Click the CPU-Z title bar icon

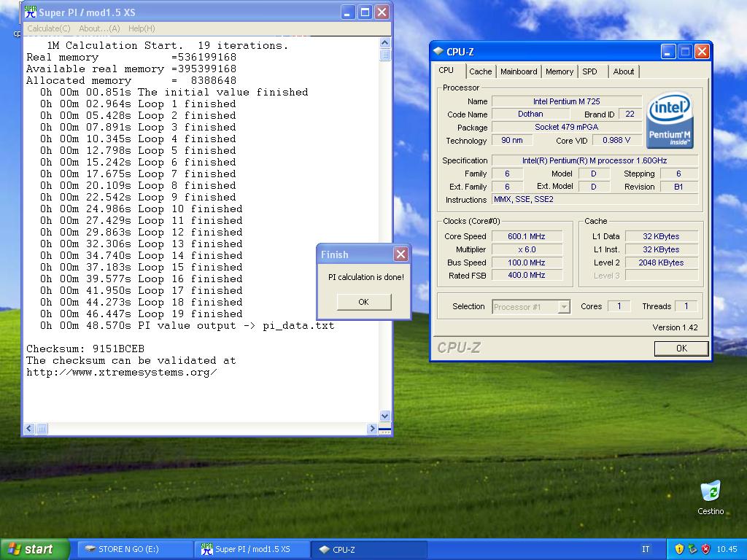438,52
